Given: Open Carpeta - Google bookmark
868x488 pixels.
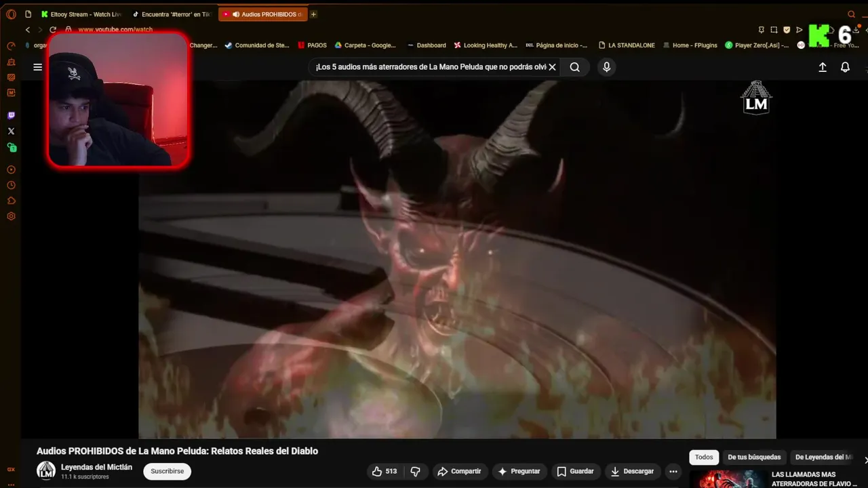Looking at the screenshot, I should tap(365, 45).
